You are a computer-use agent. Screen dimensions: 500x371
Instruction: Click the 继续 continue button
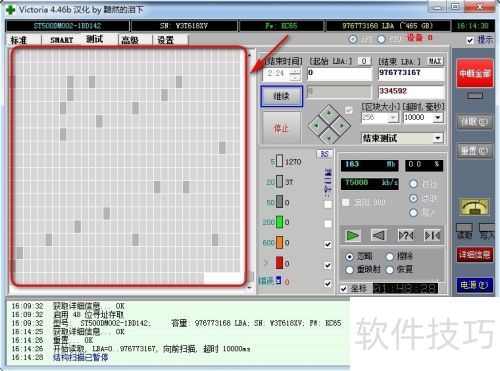(x=282, y=96)
